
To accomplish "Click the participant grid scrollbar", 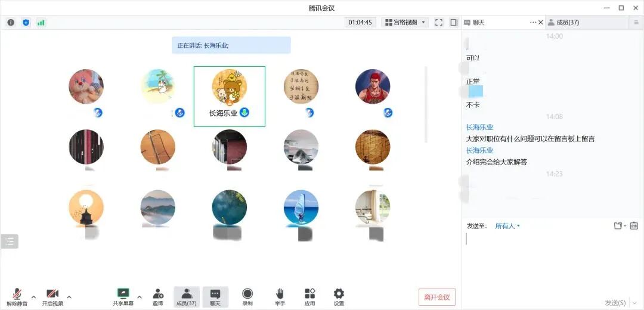I will (x=426, y=105).
